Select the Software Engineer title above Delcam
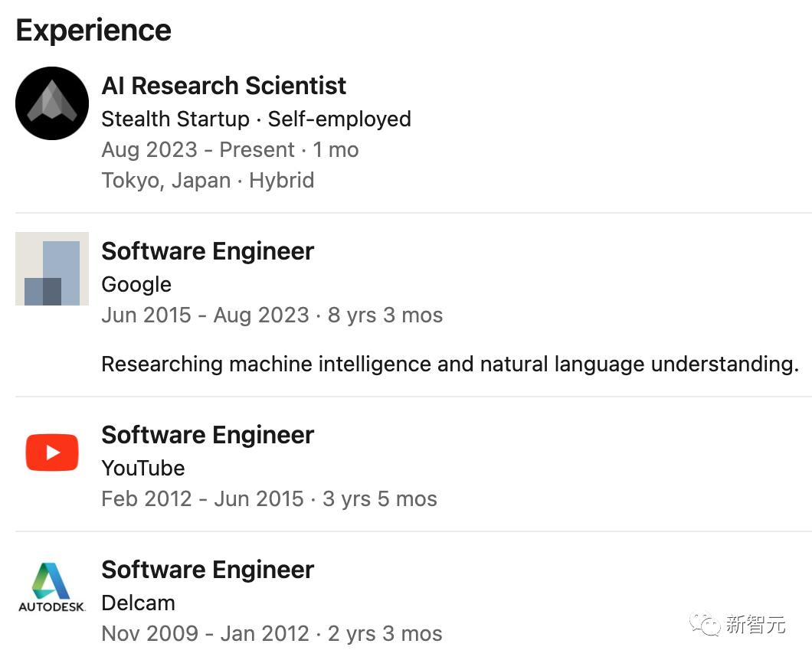The height and width of the screenshot is (660, 812). (208, 570)
